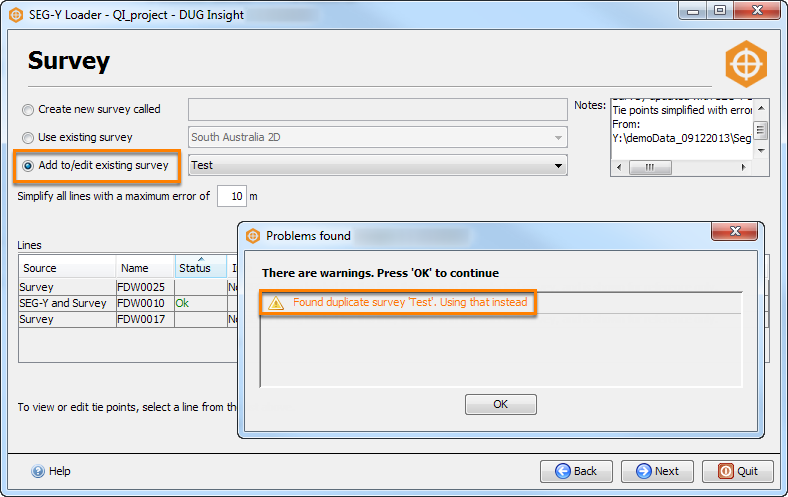Click the duplicate survey warning message
This screenshot has height=497, width=788.
[x=410, y=302]
